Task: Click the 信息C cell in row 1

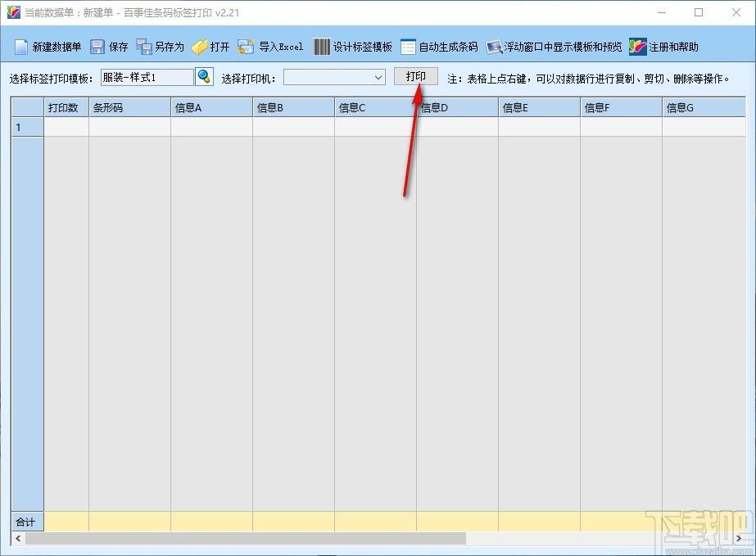Action: coord(376,127)
